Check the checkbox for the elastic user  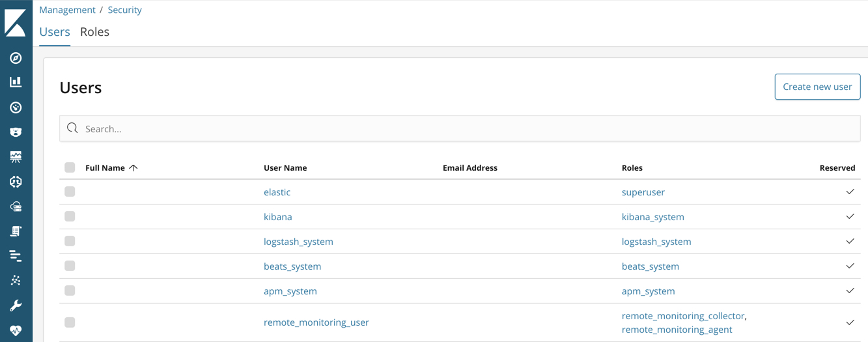click(70, 192)
